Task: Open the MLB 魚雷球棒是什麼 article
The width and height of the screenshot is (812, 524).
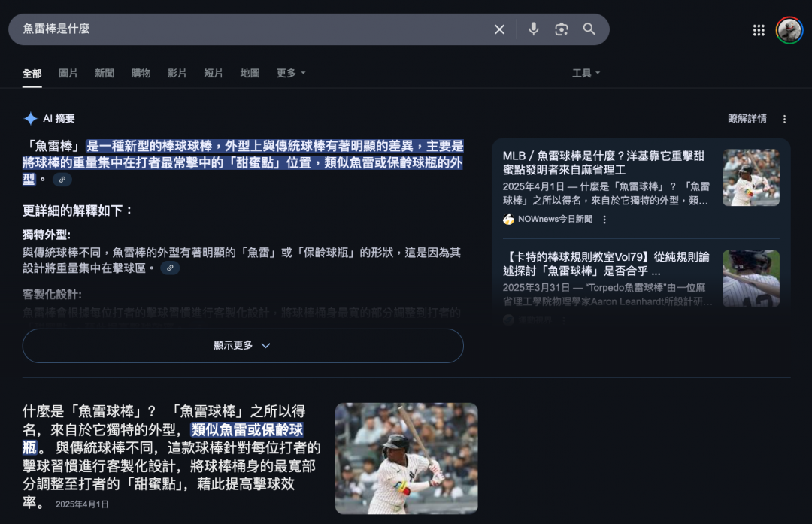Action: (x=603, y=162)
